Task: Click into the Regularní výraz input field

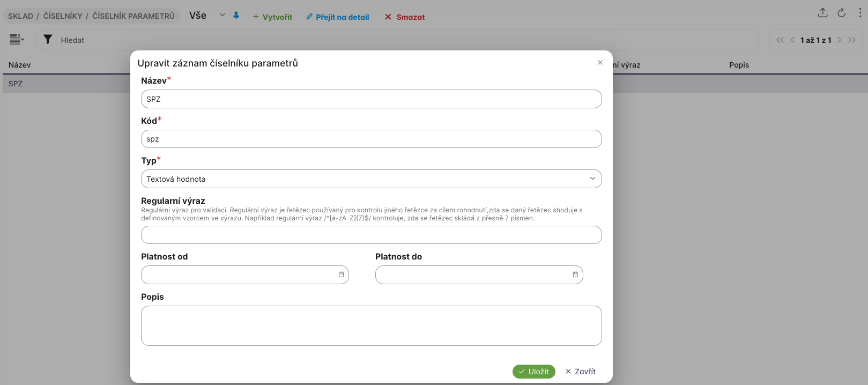Action: click(x=371, y=235)
